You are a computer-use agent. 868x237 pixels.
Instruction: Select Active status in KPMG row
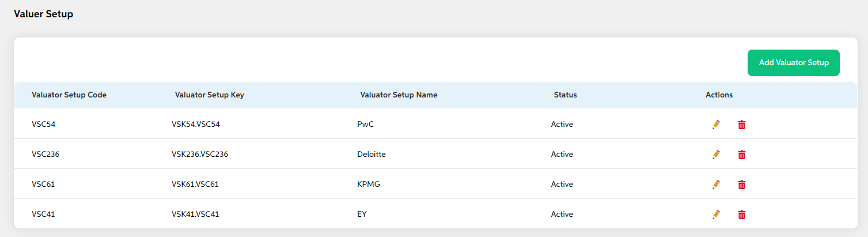(x=562, y=184)
